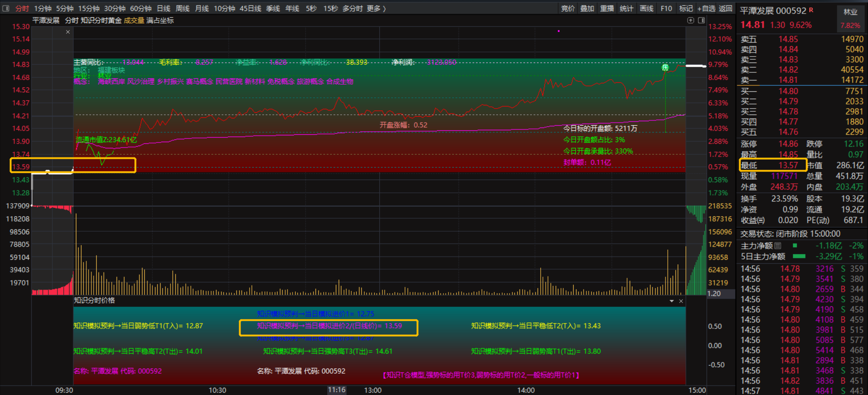The height and width of the screenshot is (395, 868).
Task: Click the upload arrow icon above chart
Action: point(690,20)
